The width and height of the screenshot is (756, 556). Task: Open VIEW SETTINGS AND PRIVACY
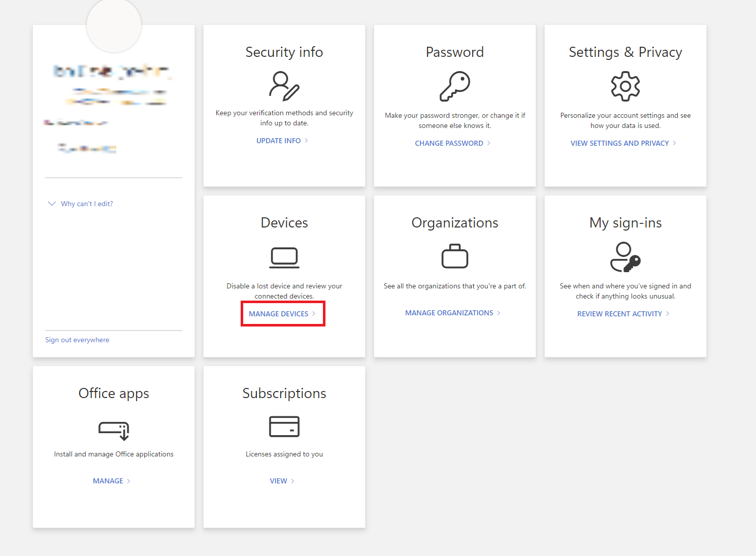[620, 143]
